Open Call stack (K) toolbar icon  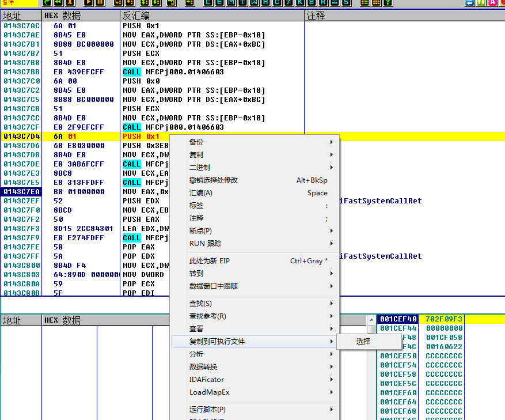(299, 2)
